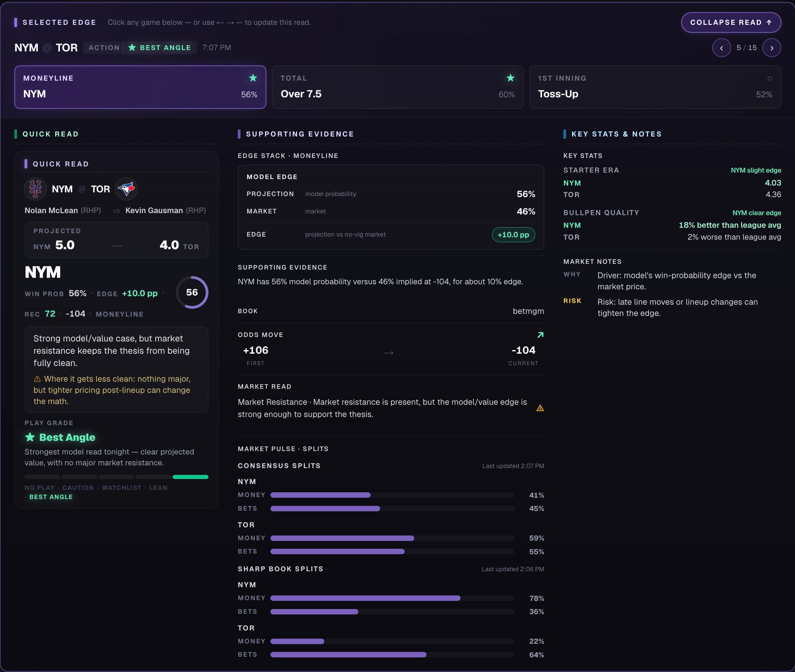Viewport: 795px width, 672px height.
Task: Click the 7:07 PM game time
Action: tap(217, 48)
